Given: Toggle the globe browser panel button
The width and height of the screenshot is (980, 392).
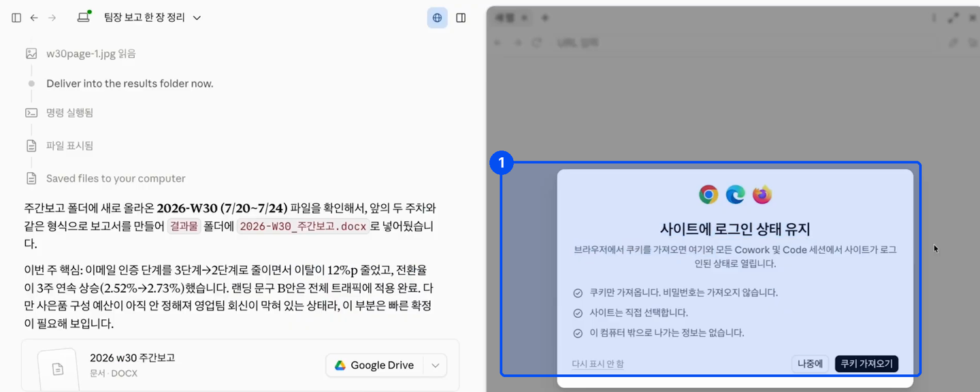Looking at the screenshot, I should pyautogui.click(x=437, y=18).
